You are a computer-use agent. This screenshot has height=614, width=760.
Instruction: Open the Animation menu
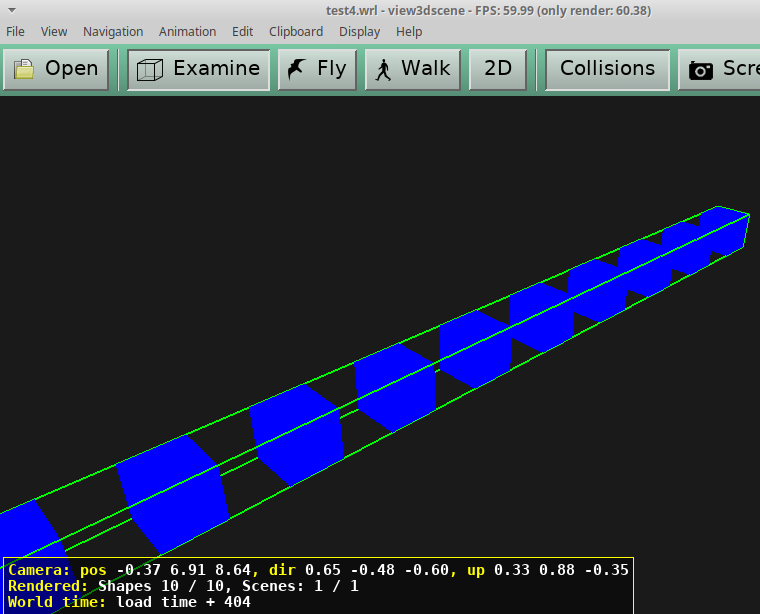pos(188,31)
